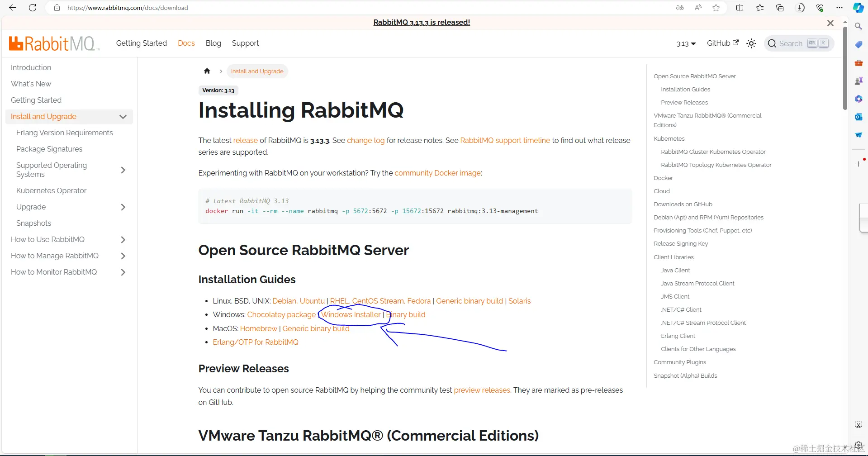Toggle dark and light mode
This screenshot has width=868, height=456.
point(751,43)
